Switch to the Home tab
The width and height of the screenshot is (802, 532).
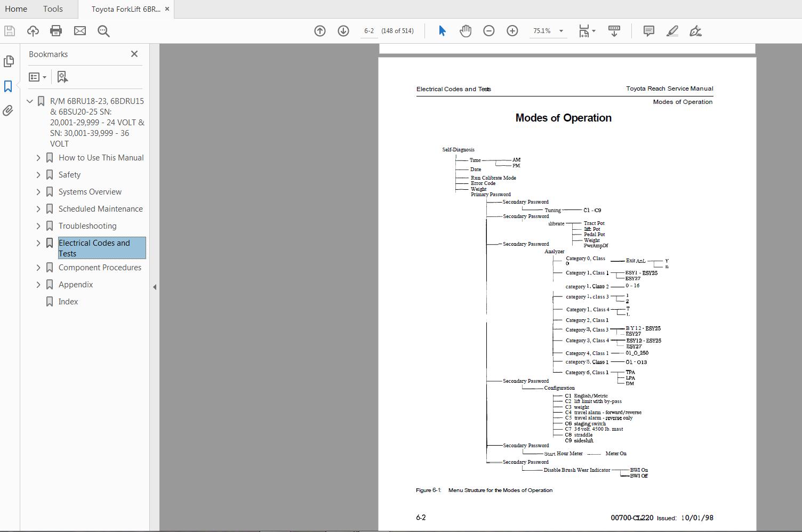coord(16,9)
